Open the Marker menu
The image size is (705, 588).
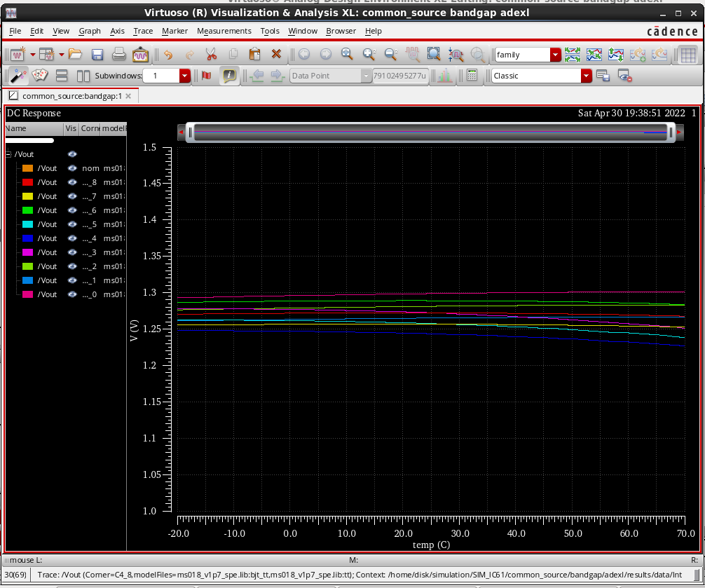click(x=174, y=31)
